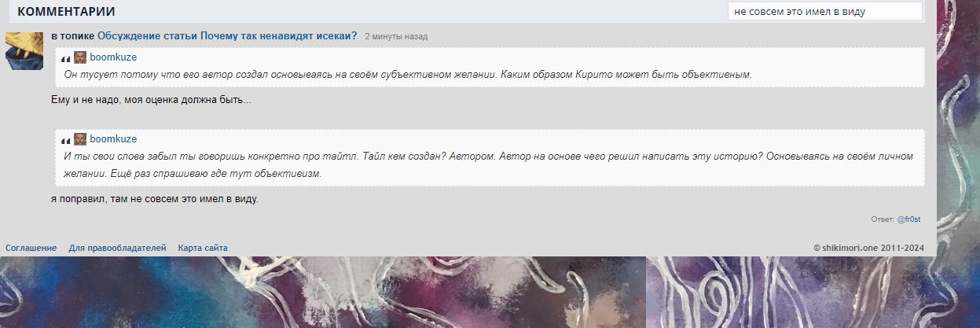
Task: Open boomkuze profile link in second quote
Action: tap(113, 138)
